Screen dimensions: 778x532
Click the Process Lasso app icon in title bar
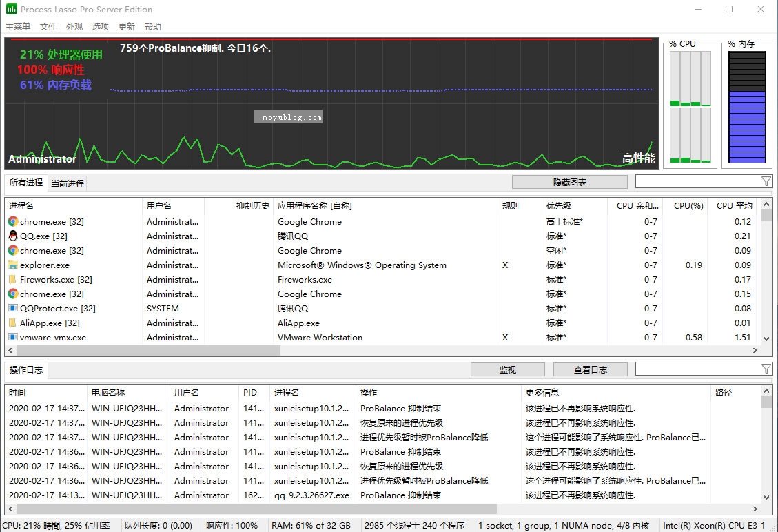pyautogui.click(x=11, y=9)
